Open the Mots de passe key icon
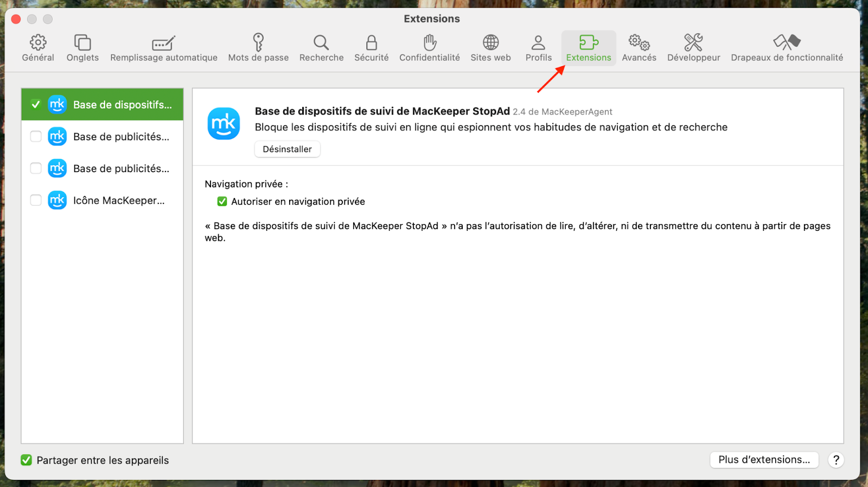The height and width of the screenshot is (487, 868). click(x=258, y=42)
